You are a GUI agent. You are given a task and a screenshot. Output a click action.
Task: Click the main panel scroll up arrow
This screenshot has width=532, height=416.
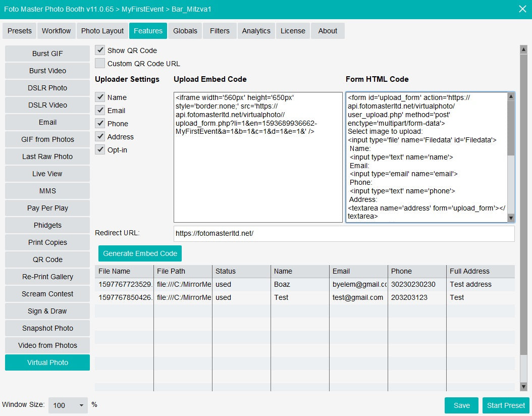[523, 49]
